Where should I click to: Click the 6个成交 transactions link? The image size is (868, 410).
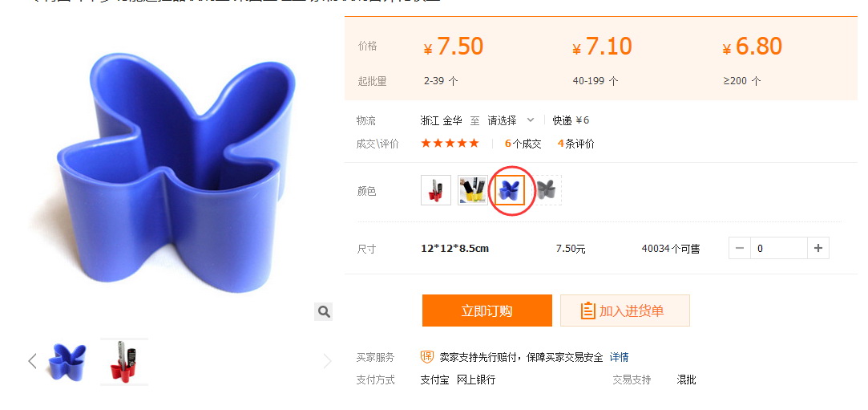click(523, 144)
